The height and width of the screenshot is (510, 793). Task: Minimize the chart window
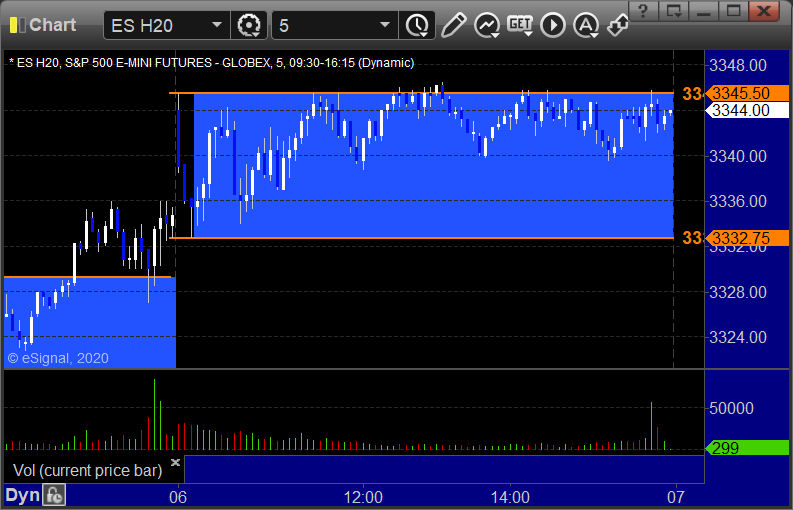pyautogui.click(x=703, y=10)
